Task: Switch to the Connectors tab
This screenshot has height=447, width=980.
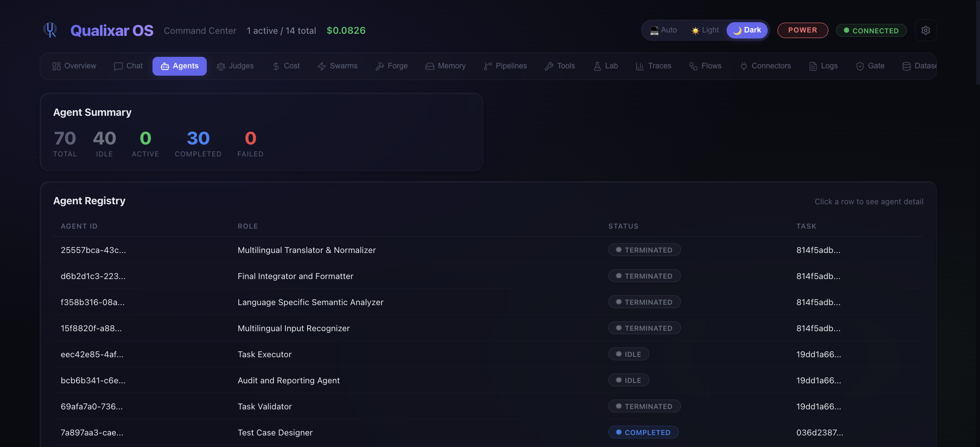Action: coord(766,66)
